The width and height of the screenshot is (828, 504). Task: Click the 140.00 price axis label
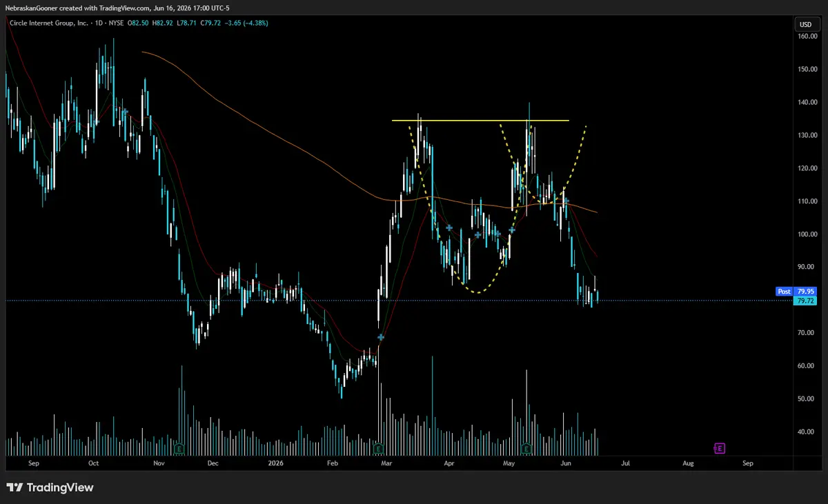807,102
